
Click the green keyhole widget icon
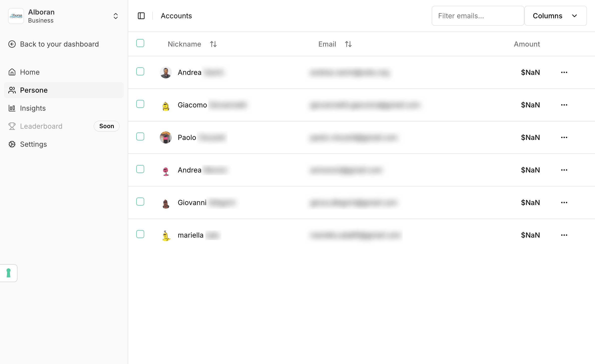(x=9, y=273)
